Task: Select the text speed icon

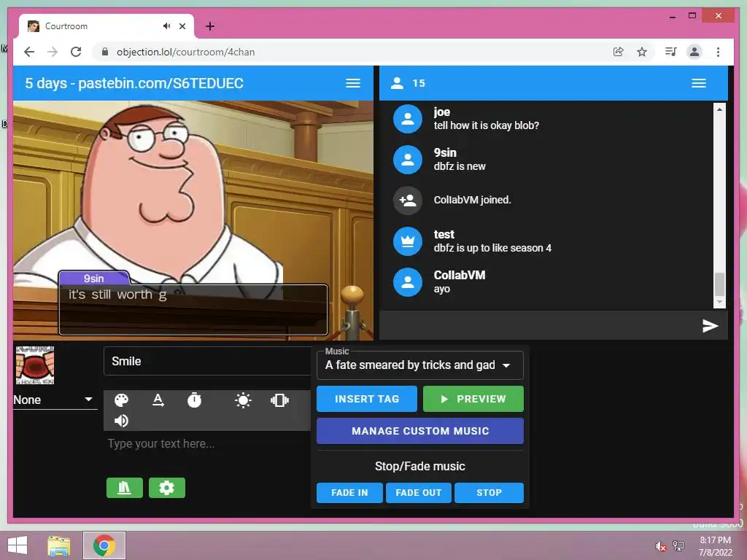Action: pos(158,400)
